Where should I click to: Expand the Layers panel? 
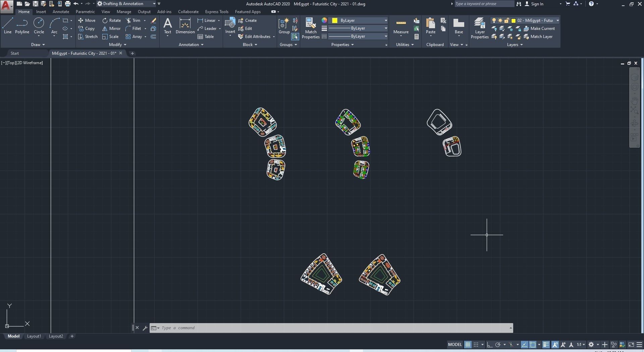click(515, 45)
